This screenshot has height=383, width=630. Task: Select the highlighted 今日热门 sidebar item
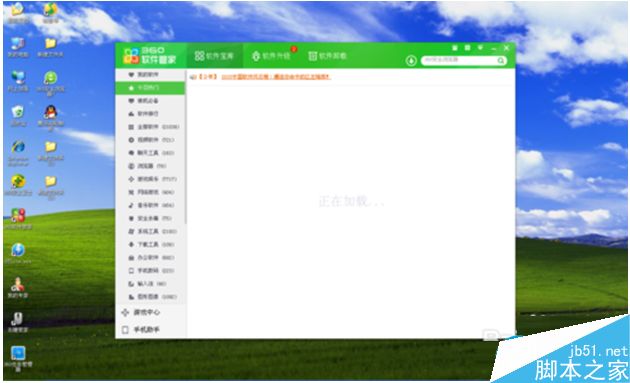click(x=150, y=88)
